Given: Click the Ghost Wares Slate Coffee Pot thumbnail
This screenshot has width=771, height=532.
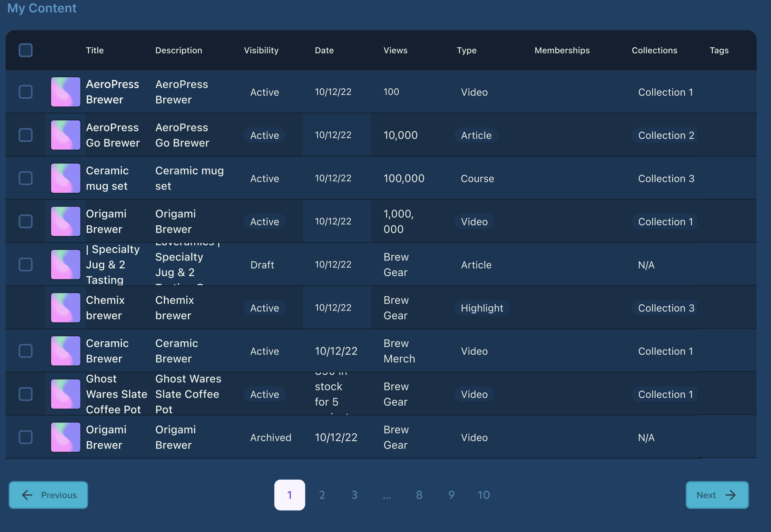Looking at the screenshot, I should (x=66, y=394).
